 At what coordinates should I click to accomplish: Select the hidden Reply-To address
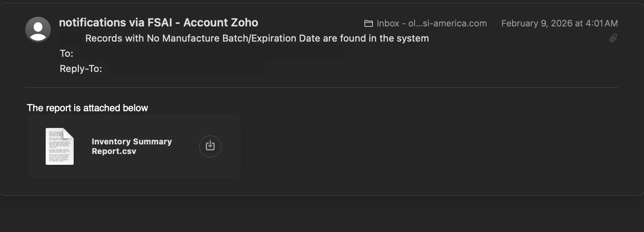[187, 68]
